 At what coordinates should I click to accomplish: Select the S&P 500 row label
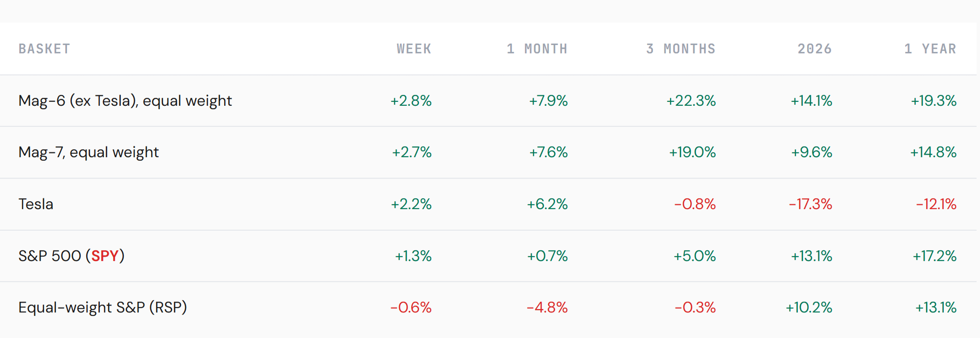(x=71, y=256)
